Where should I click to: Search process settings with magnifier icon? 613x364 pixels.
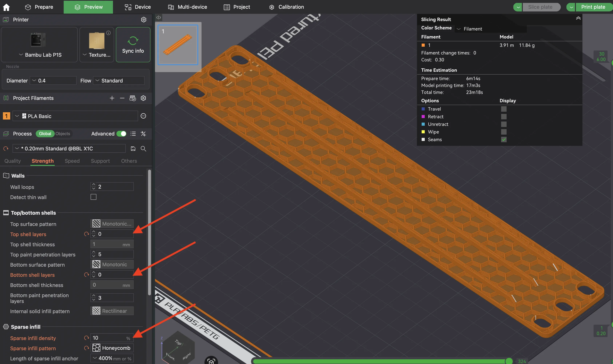click(x=143, y=149)
